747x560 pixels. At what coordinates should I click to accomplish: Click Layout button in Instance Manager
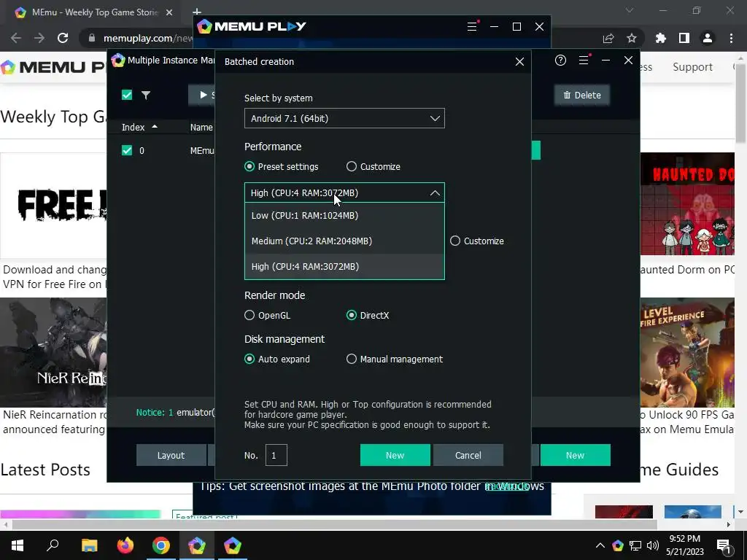pos(171,455)
